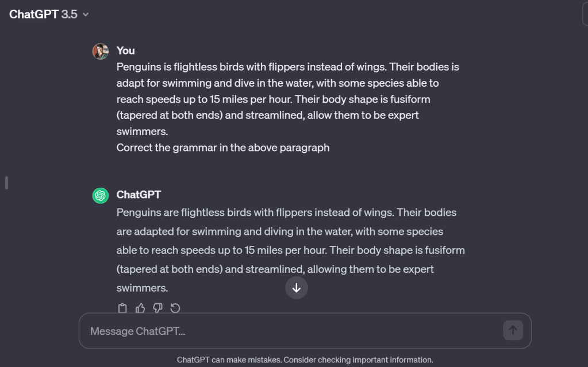Toggle the sidebar using the left edge handle
Screen dimensions: 588x367
(x=6, y=183)
